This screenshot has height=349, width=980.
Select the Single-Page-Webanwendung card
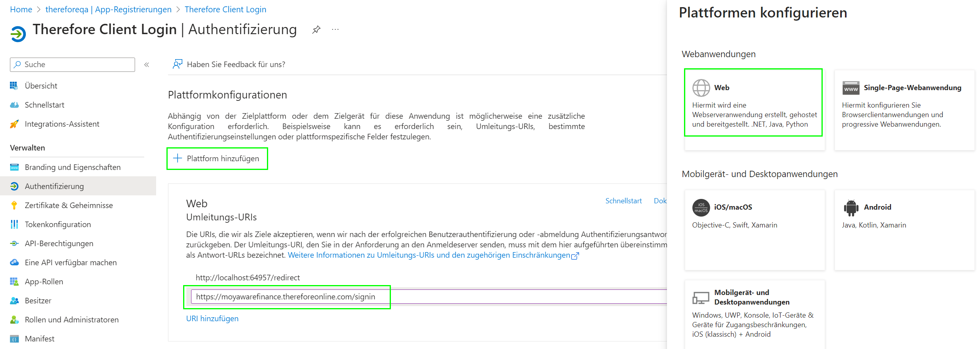(x=905, y=110)
